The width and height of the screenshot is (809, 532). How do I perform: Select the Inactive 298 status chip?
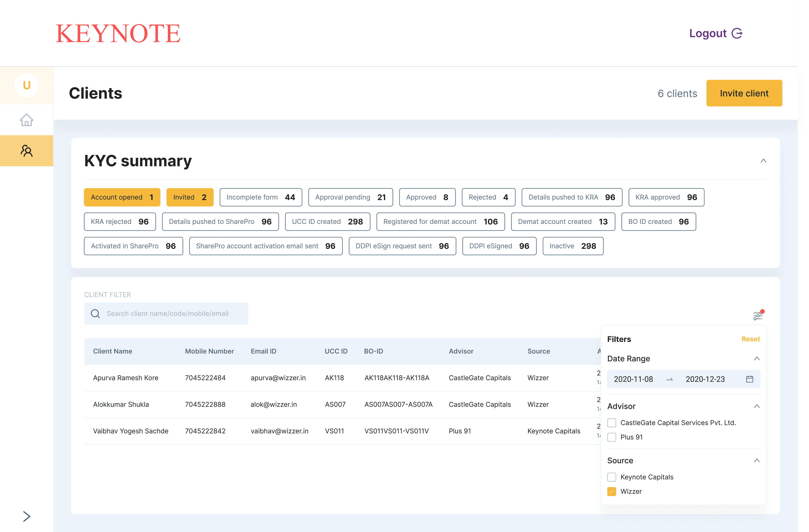(573, 246)
